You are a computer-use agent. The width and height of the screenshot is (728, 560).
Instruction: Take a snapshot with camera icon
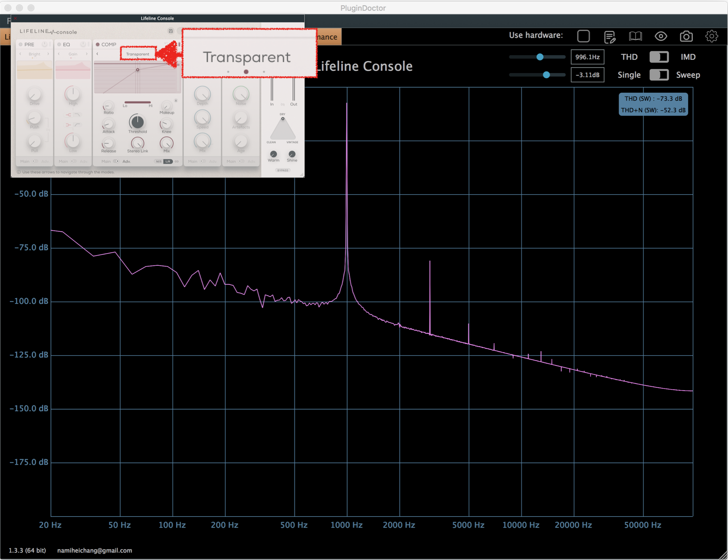[686, 36]
